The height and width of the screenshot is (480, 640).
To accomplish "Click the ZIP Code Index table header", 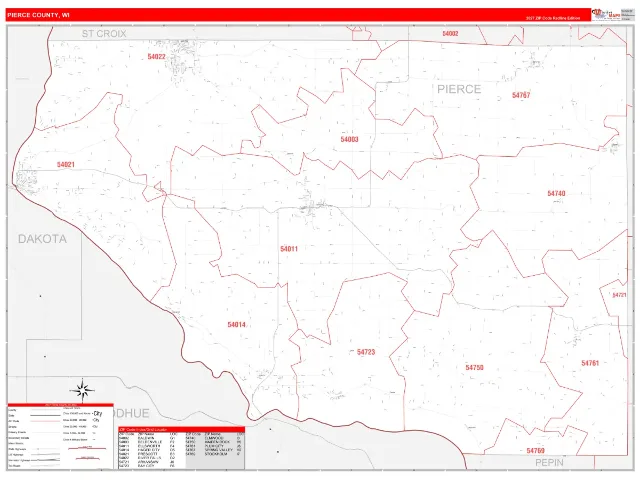I will pos(182,429).
